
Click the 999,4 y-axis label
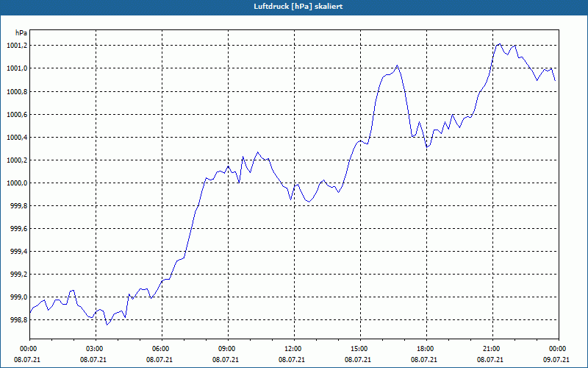pyautogui.click(x=19, y=252)
